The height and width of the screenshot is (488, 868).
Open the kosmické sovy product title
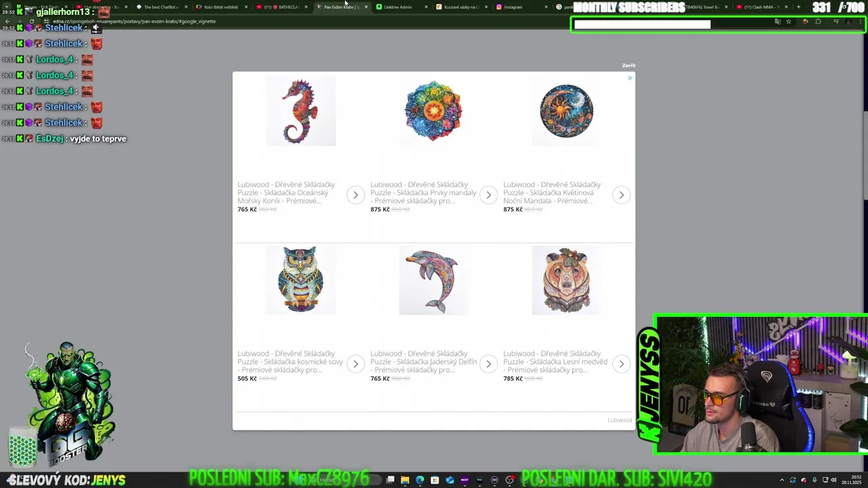click(290, 361)
